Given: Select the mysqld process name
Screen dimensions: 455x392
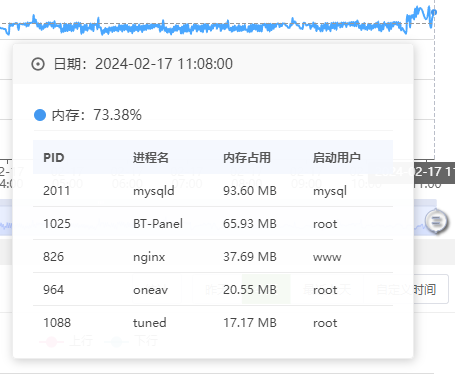Looking at the screenshot, I should (154, 191).
